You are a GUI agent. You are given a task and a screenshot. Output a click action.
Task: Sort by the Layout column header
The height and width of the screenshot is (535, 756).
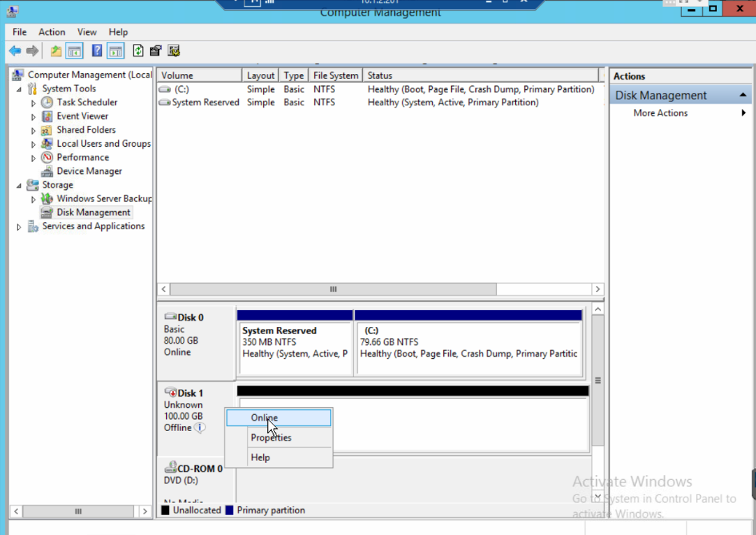point(260,75)
